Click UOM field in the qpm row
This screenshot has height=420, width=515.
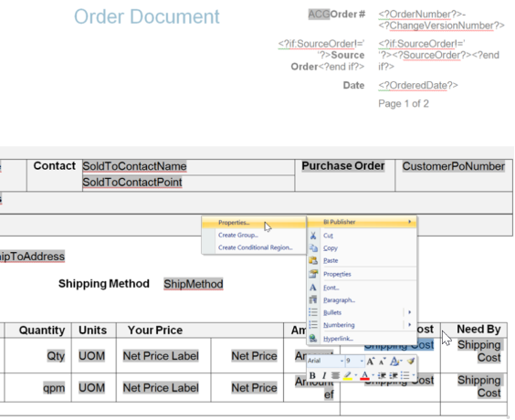91,388
